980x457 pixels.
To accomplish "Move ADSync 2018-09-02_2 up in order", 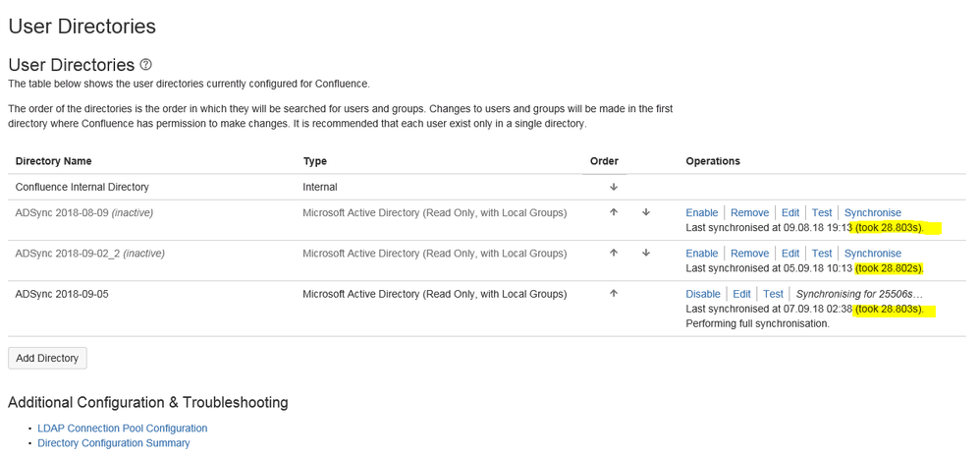I will (x=614, y=254).
